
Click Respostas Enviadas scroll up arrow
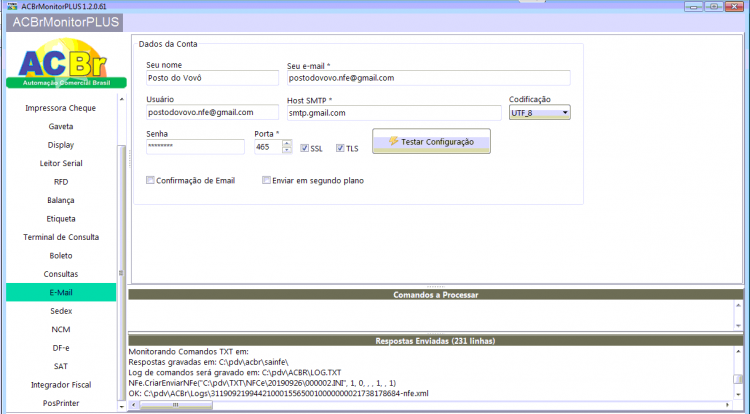[x=739, y=351]
